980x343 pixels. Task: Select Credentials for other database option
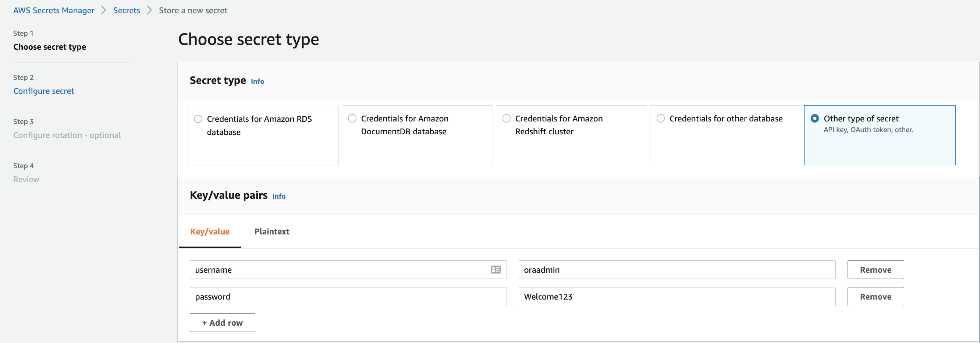(x=661, y=119)
